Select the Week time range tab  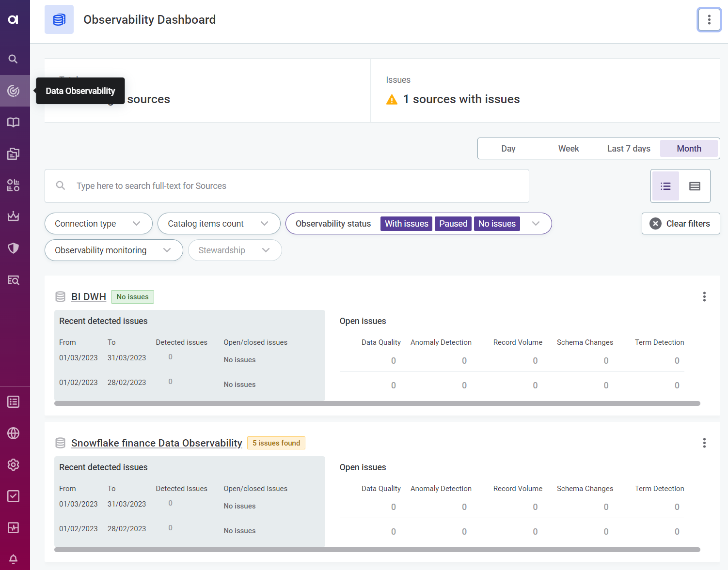pyautogui.click(x=568, y=149)
